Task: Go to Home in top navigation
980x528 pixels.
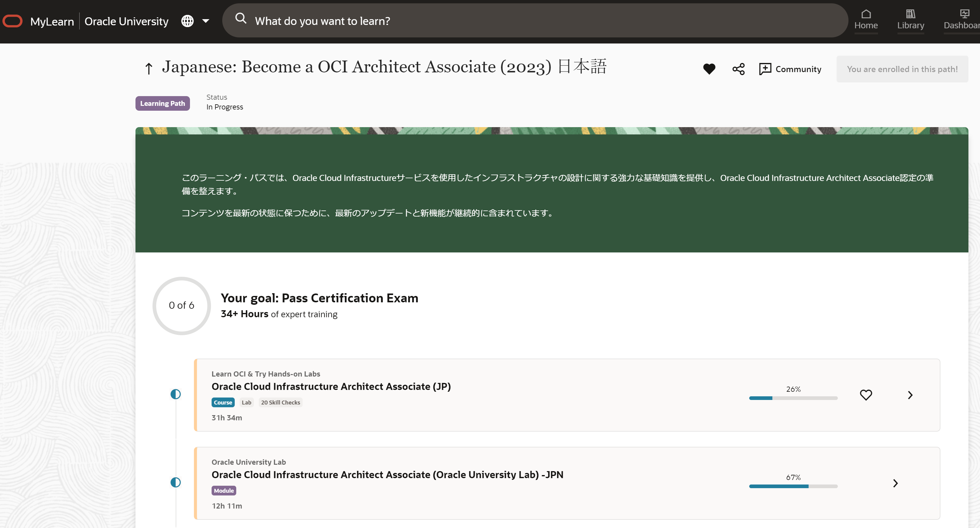Action: (866, 20)
